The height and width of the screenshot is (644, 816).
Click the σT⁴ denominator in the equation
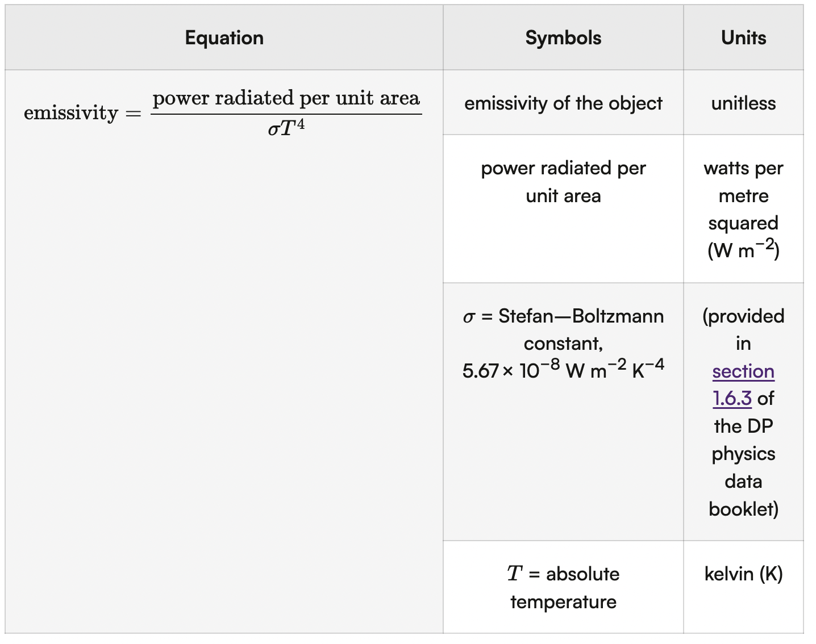click(x=286, y=128)
